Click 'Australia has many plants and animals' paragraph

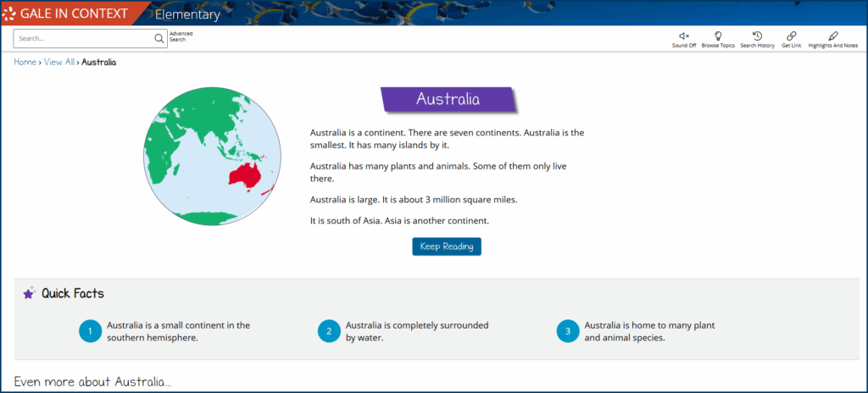click(438, 172)
